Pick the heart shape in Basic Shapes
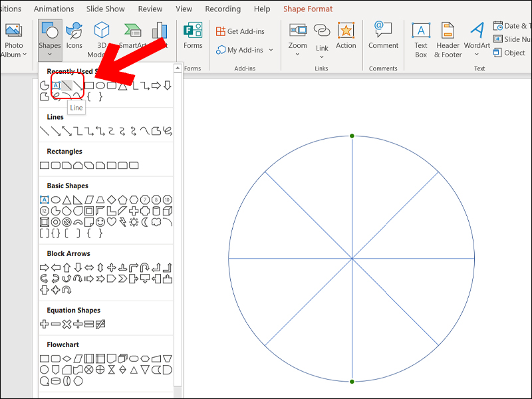Viewport: 532px width, 399px height. [x=112, y=221]
